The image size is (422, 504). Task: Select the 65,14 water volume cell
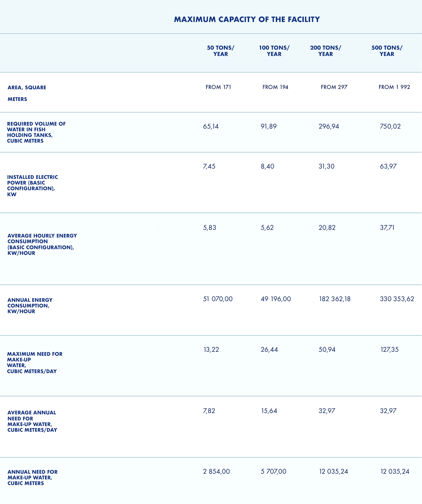(211, 127)
